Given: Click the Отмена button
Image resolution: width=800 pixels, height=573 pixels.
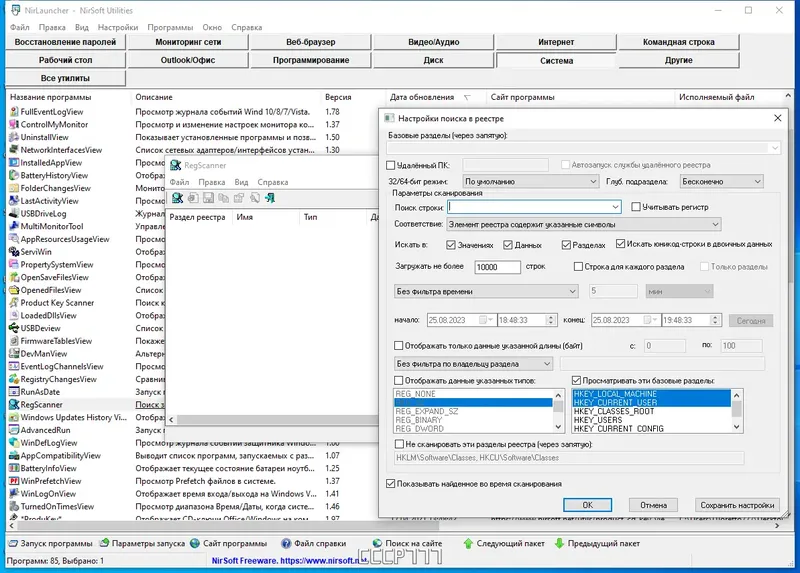Looking at the screenshot, I should click(x=654, y=505).
